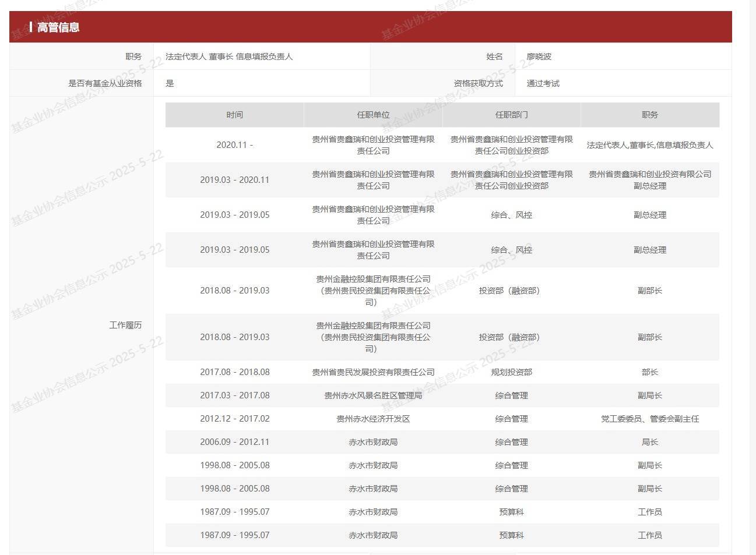Select the date cell 2006.09 - 2012.11
756x555 pixels.
point(235,442)
